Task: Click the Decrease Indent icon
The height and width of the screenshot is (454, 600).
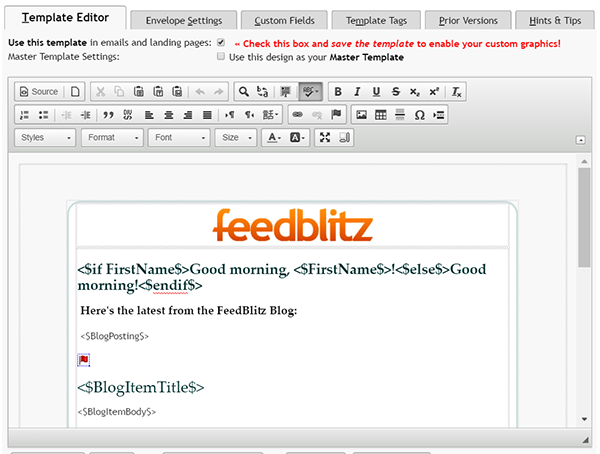Action: tap(67, 115)
